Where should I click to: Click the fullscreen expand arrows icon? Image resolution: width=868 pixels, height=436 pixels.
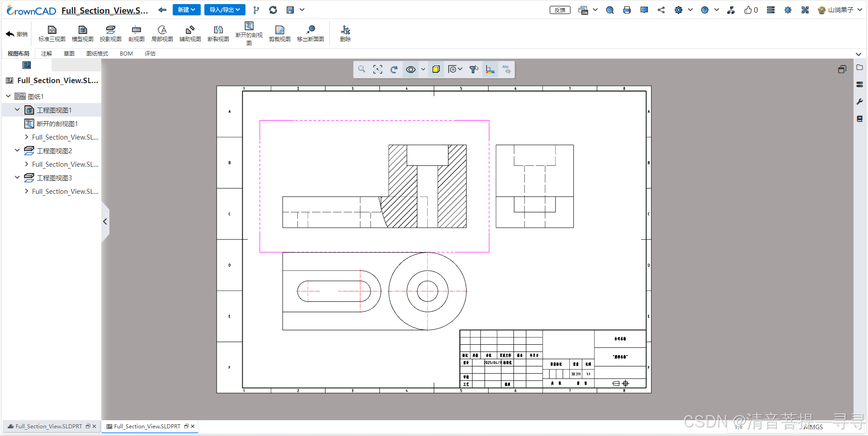coord(805,10)
